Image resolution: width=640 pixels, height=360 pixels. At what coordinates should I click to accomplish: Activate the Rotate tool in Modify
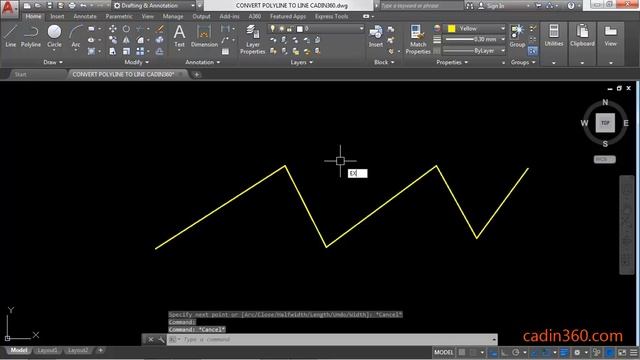tap(126, 29)
